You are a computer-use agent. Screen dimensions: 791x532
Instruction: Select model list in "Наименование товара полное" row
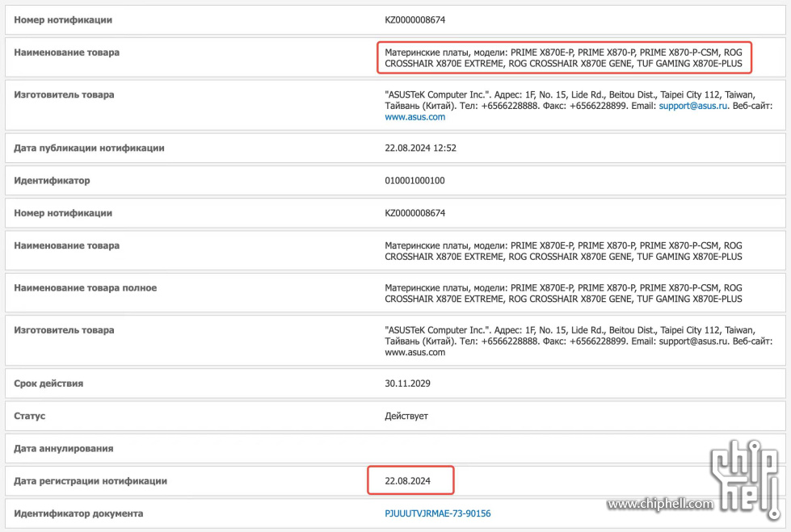pyautogui.click(x=563, y=294)
